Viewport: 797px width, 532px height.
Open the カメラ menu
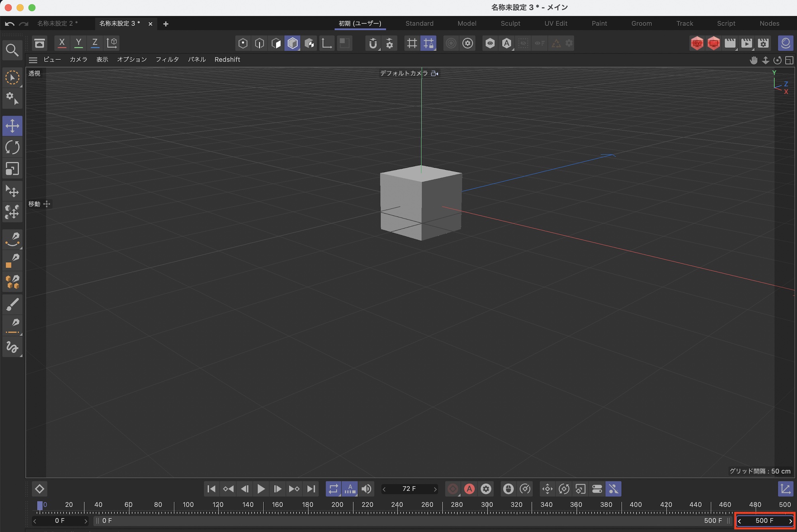point(79,59)
